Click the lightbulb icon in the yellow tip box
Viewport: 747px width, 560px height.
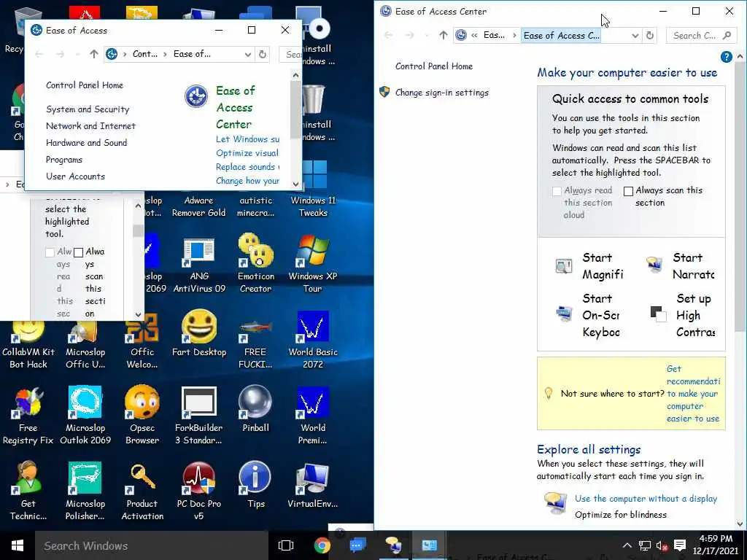pyautogui.click(x=549, y=393)
